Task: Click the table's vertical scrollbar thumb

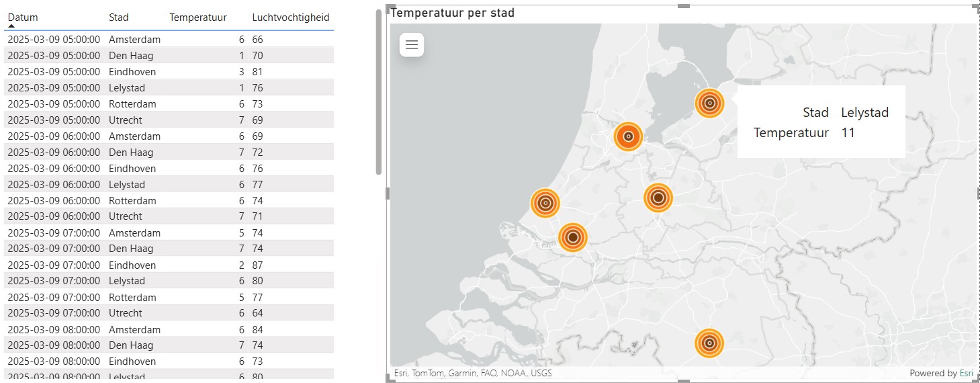Action: point(379,92)
